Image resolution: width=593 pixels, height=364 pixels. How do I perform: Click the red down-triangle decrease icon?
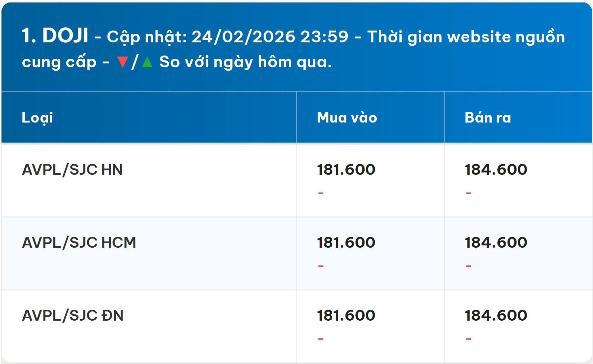[123, 62]
